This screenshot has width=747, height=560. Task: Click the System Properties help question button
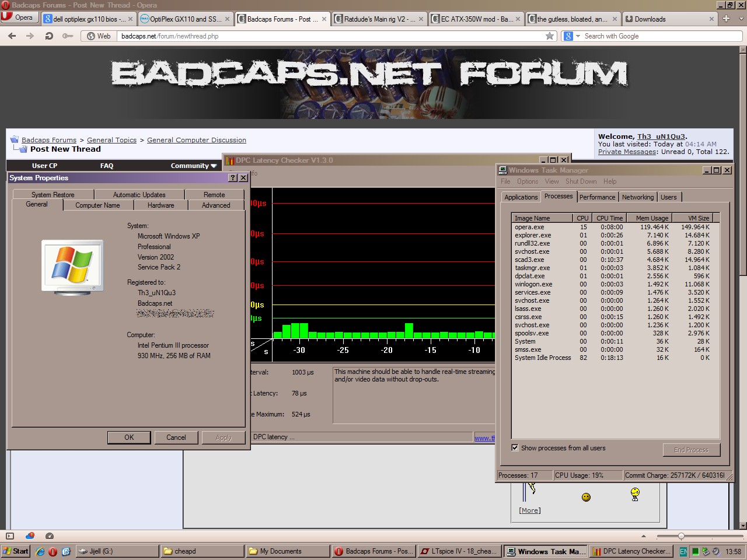point(233,178)
